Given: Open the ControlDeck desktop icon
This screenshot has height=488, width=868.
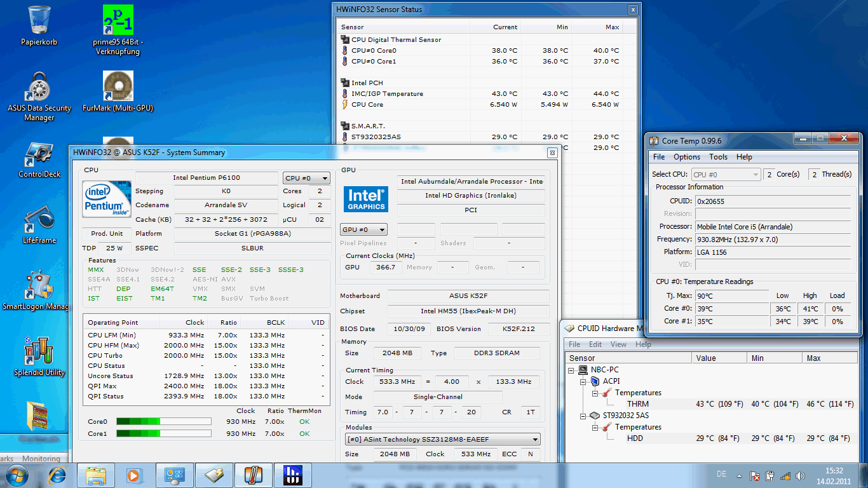Looking at the screenshot, I should pos(39,159).
